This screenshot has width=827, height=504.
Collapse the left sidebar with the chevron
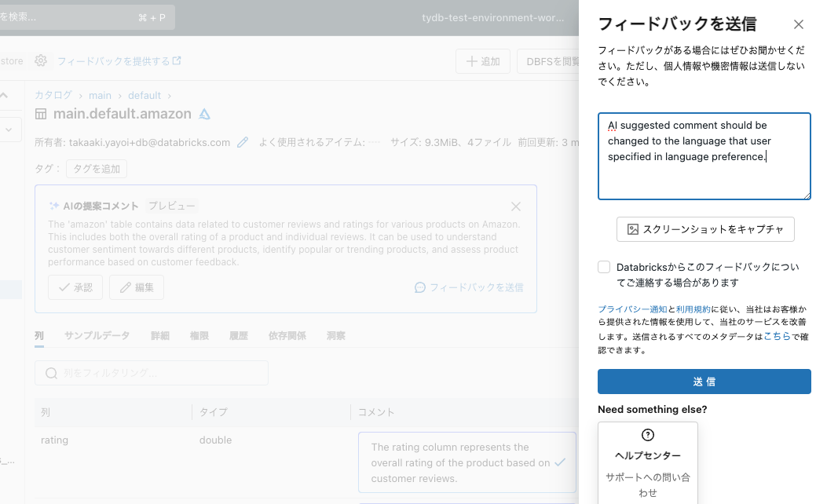[x=4, y=96]
